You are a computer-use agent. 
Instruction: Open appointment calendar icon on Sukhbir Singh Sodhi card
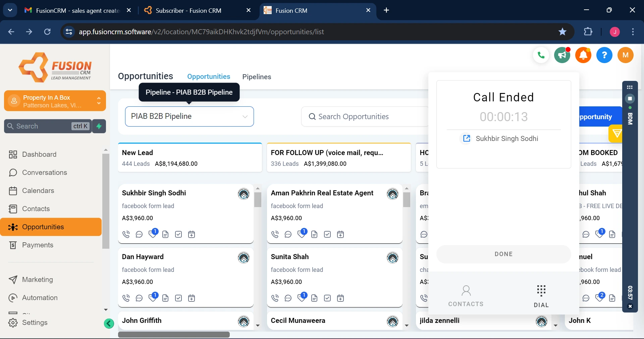click(192, 234)
